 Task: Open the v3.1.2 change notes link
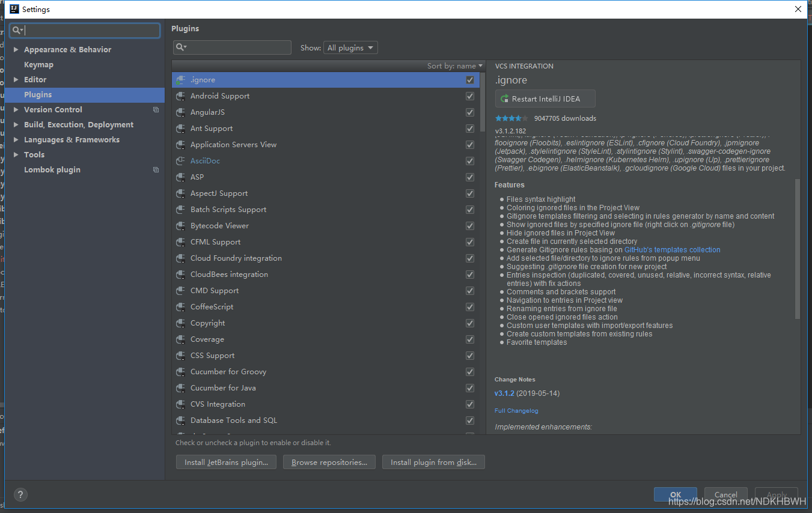click(504, 393)
